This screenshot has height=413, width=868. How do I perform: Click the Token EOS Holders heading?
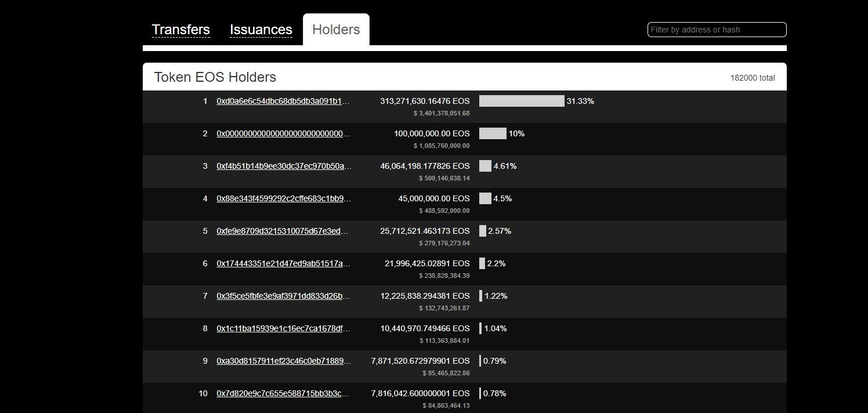click(x=215, y=77)
